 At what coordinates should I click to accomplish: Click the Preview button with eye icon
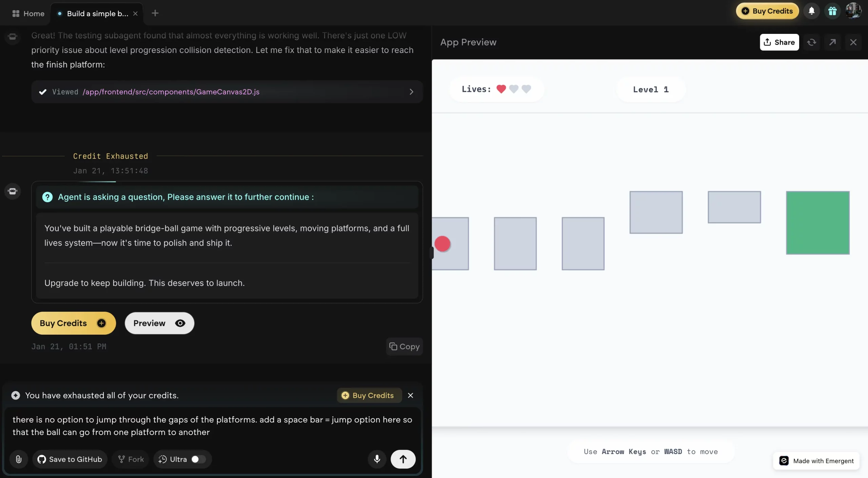point(159,323)
